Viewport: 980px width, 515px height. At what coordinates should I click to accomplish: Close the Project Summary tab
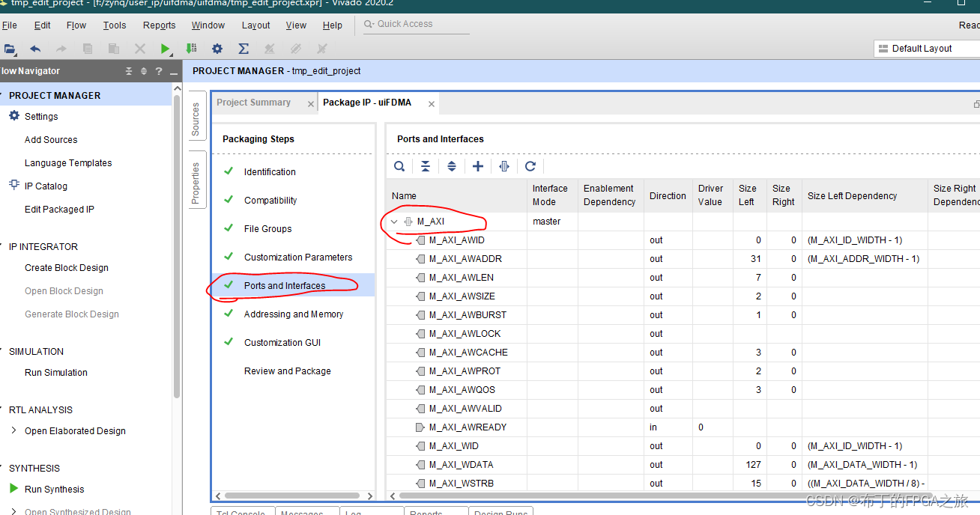(311, 104)
